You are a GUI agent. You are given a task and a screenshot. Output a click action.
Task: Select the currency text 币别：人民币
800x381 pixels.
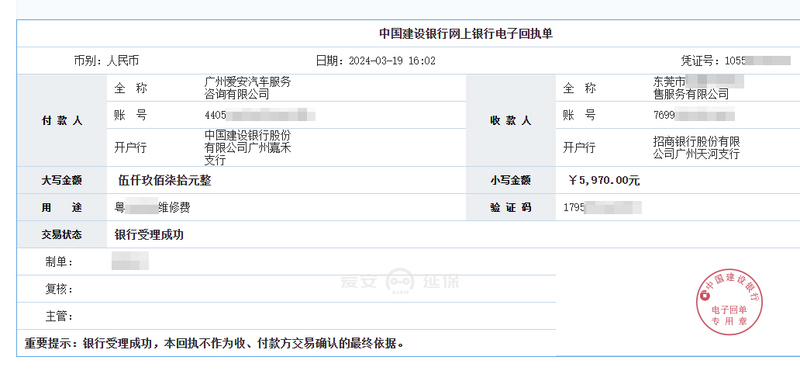pos(106,61)
